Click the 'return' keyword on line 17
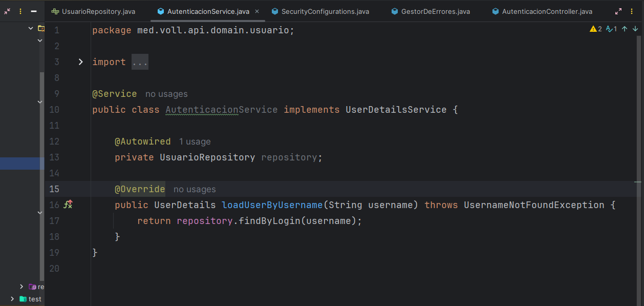This screenshot has width=644, height=306. pos(154,221)
